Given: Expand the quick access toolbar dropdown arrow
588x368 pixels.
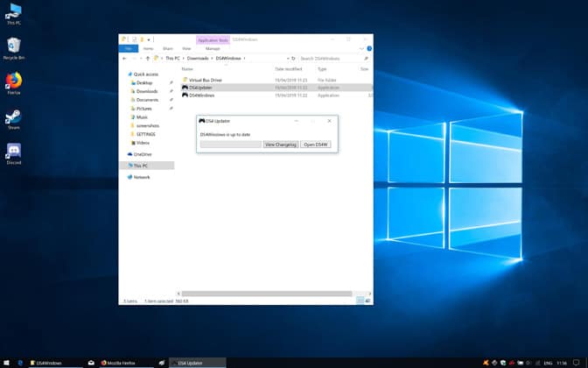Looking at the screenshot, I should point(149,39).
